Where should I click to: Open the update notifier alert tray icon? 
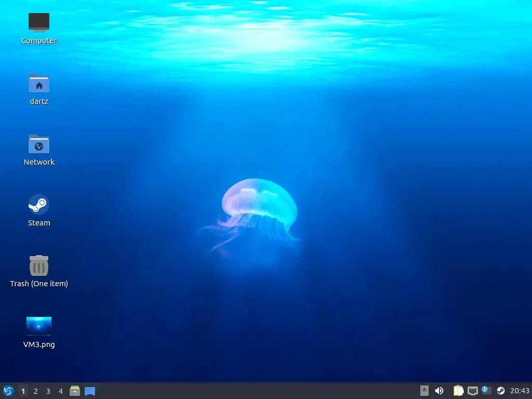click(x=486, y=390)
